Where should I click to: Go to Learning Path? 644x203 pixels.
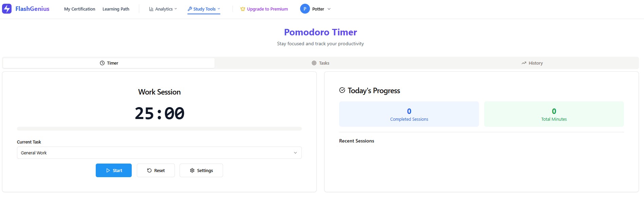[x=116, y=9]
